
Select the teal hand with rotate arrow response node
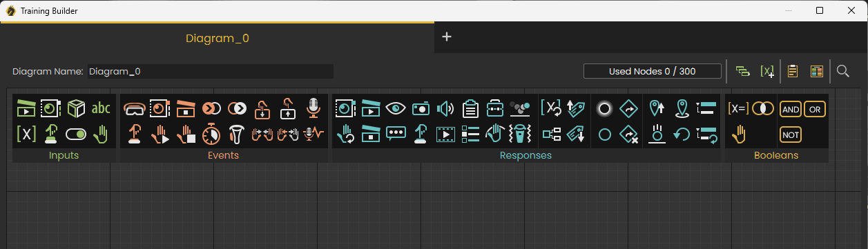coord(345,134)
